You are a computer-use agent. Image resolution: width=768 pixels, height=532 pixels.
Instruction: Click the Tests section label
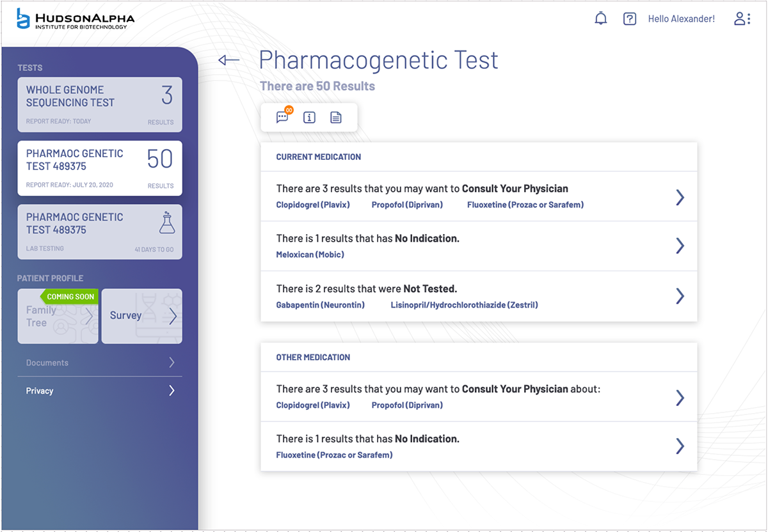[30, 68]
